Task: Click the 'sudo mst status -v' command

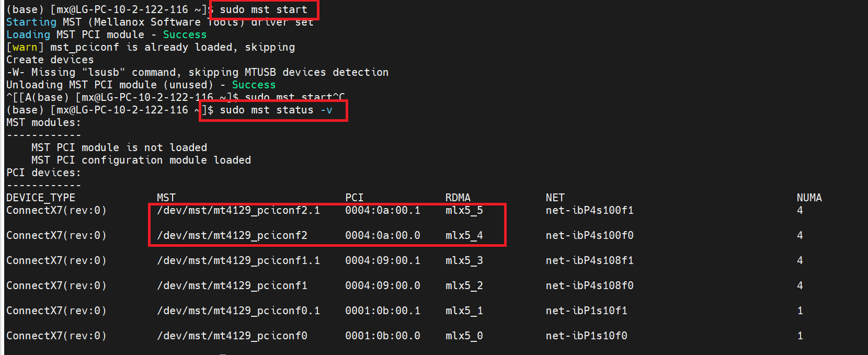Action: point(276,110)
